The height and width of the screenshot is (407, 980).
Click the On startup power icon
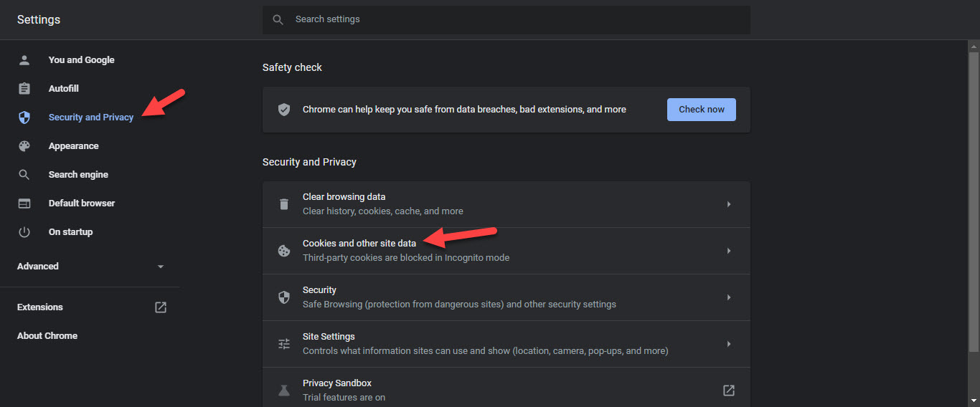point(24,232)
